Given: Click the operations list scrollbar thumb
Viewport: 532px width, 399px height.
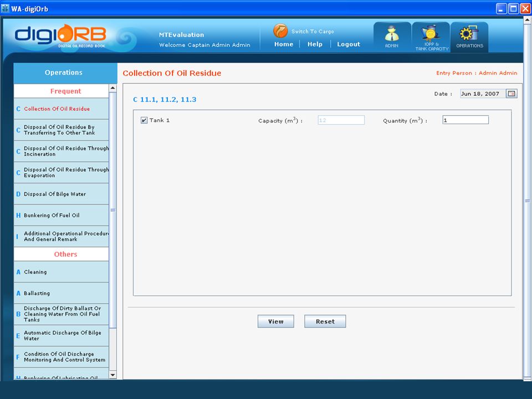Looking at the screenshot, I should (x=113, y=210).
